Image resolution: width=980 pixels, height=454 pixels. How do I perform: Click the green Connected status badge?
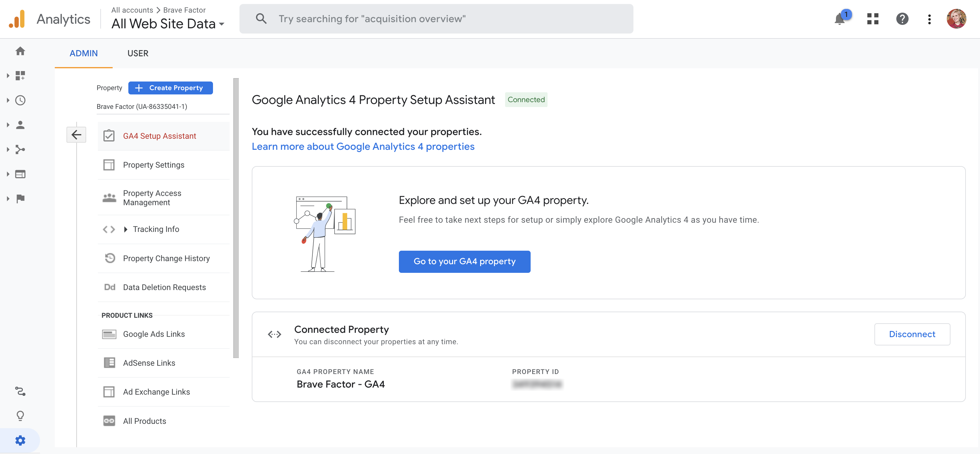[526, 100]
